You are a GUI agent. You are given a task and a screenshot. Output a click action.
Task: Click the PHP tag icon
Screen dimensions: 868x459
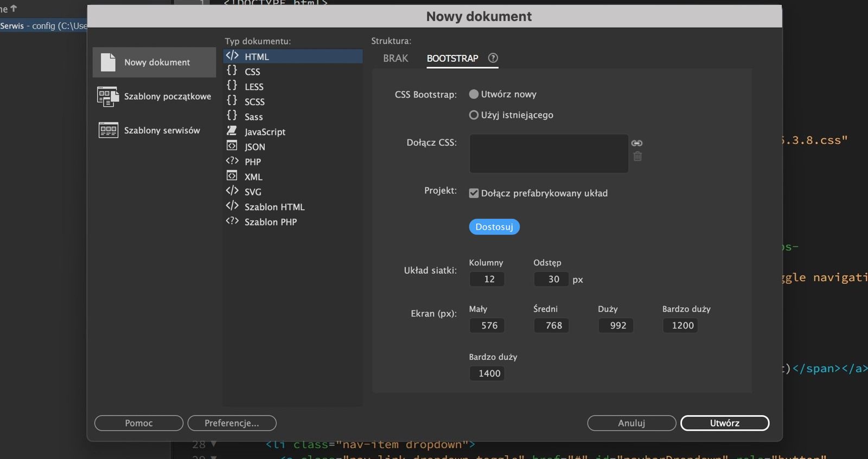(232, 161)
